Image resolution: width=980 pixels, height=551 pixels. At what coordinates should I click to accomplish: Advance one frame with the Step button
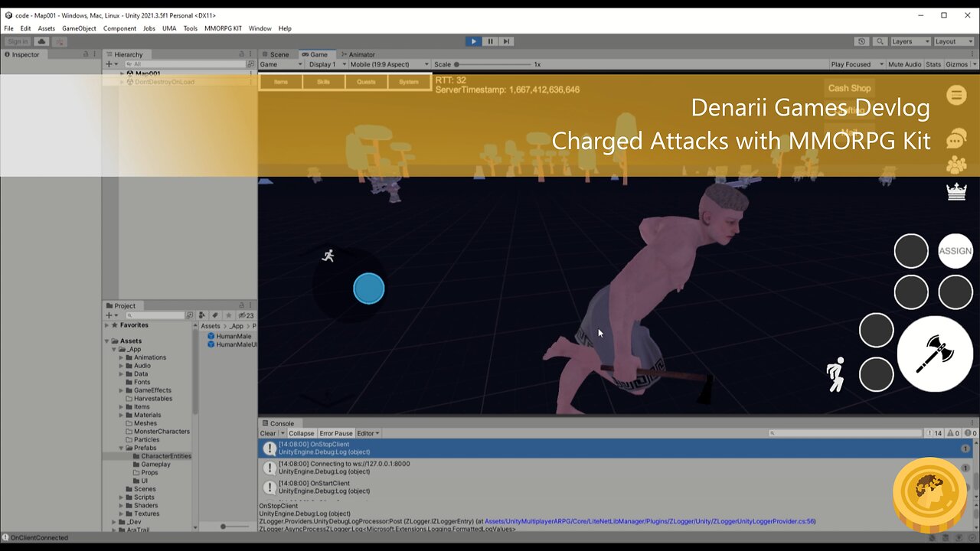[x=506, y=41]
